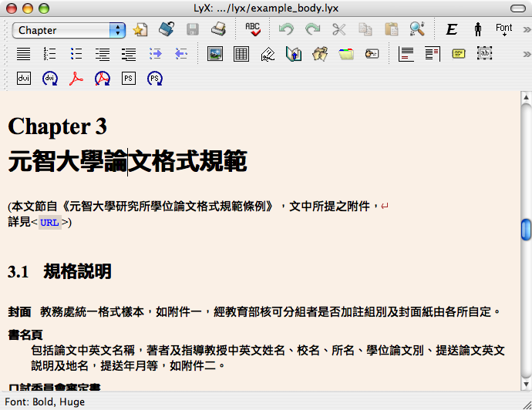
Task: Expand the top toolbar overflow chevron
Action: 526,30
